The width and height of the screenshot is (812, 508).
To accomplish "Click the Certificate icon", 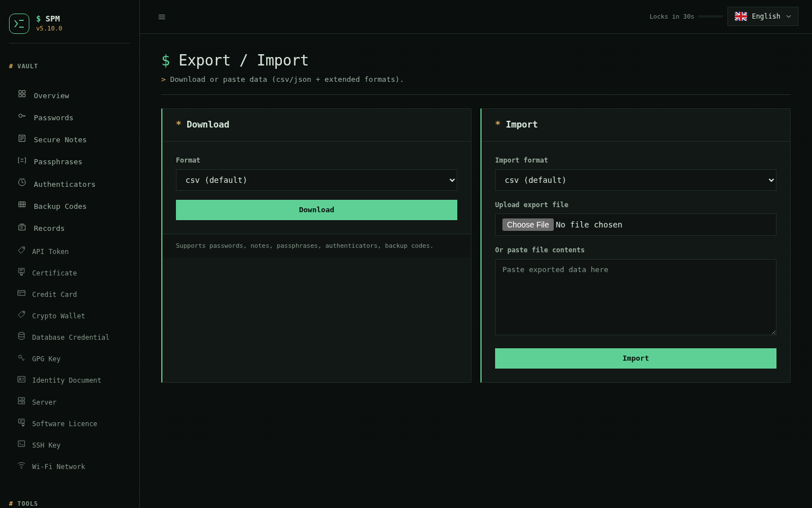I will (21, 271).
